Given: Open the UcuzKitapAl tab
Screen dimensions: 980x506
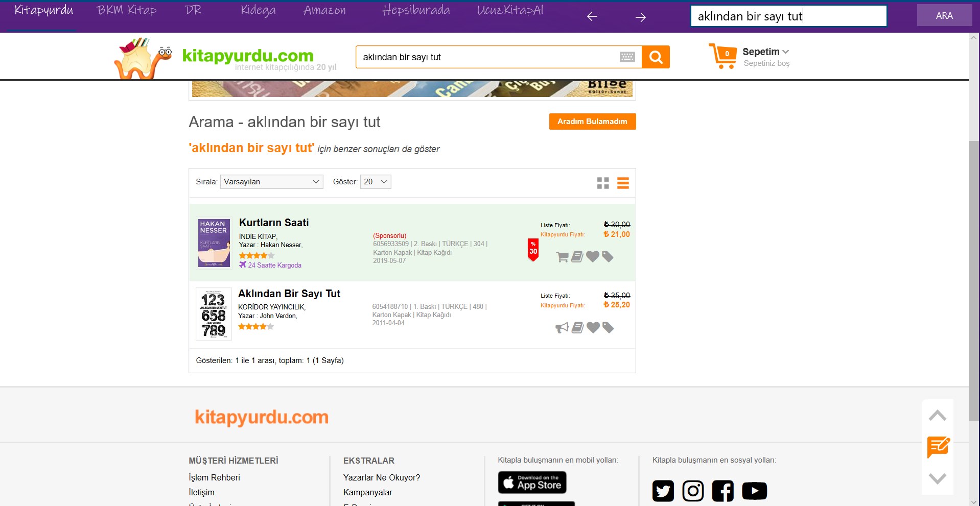Looking at the screenshot, I should (510, 10).
